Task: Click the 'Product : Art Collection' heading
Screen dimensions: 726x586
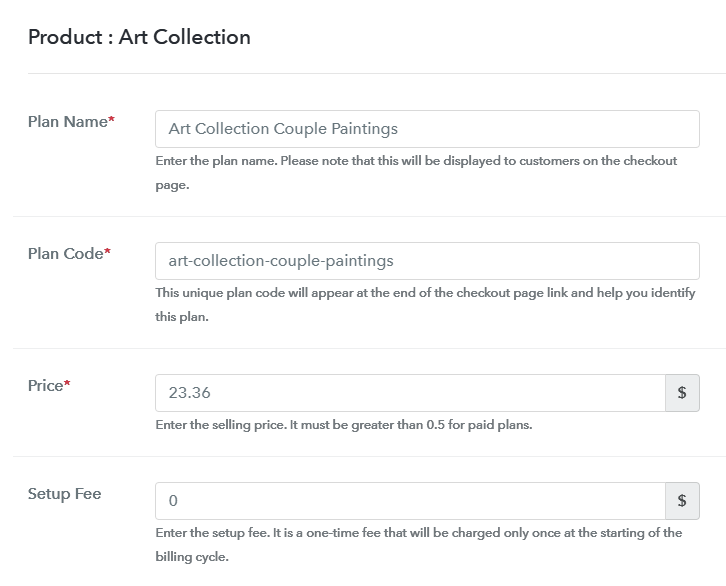Action: click(x=139, y=37)
